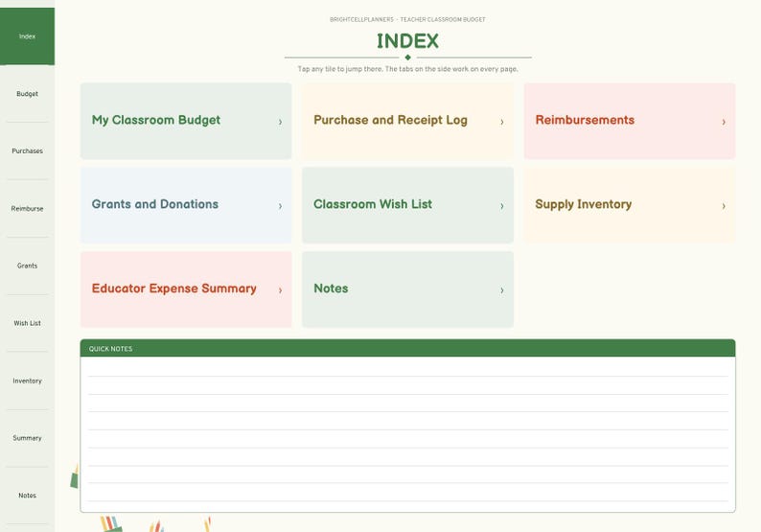Click the chevron on Grants and Donations
Viewport: 761px width, 532px height.
[x=280, y=206]
